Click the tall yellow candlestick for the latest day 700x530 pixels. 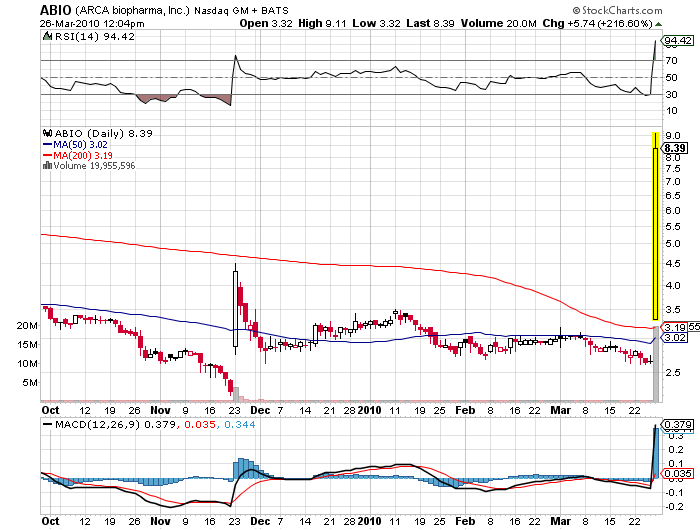pyautogui.click(x=655, y=226)
